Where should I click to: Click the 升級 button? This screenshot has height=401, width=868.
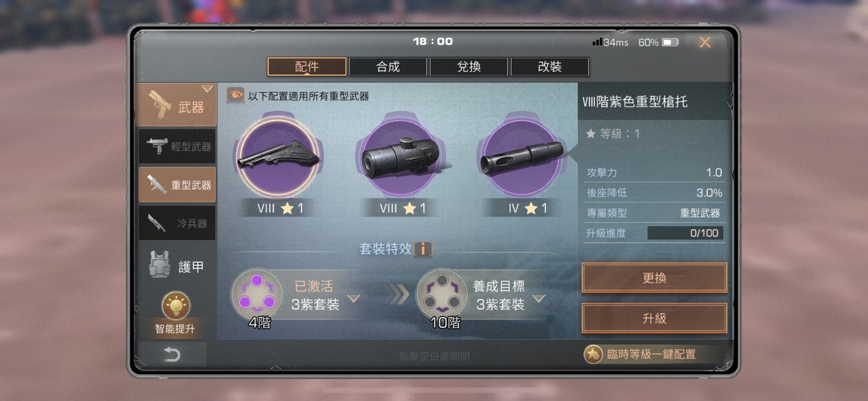pyautogui.click(x=654, y=318)
